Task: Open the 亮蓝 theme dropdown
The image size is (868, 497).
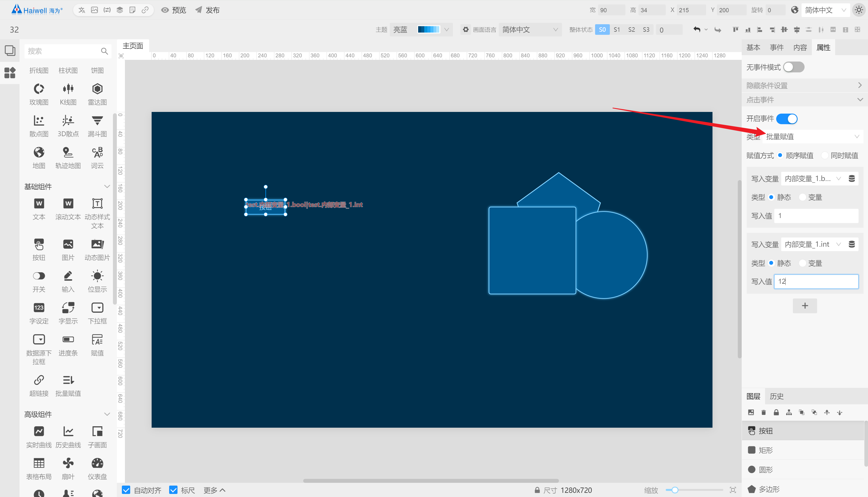Action: [x=421, y=30]
